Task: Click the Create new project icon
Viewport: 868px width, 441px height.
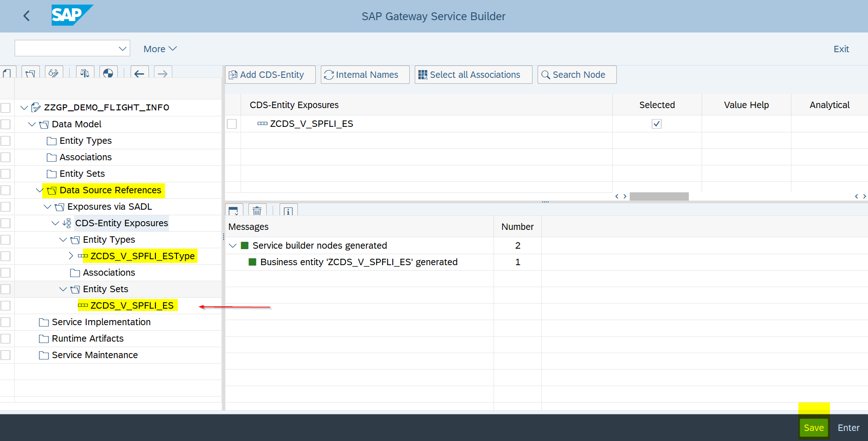Action: (7, 73)
